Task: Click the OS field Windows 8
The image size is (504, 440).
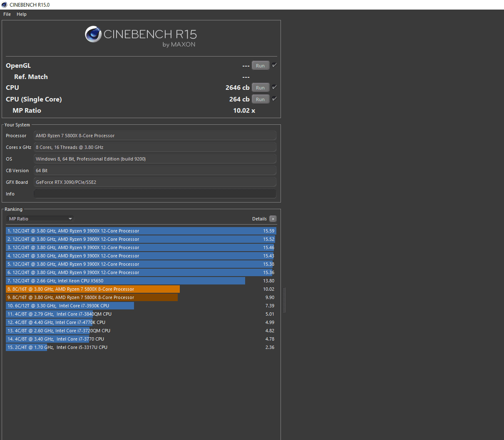Action: 155,159
